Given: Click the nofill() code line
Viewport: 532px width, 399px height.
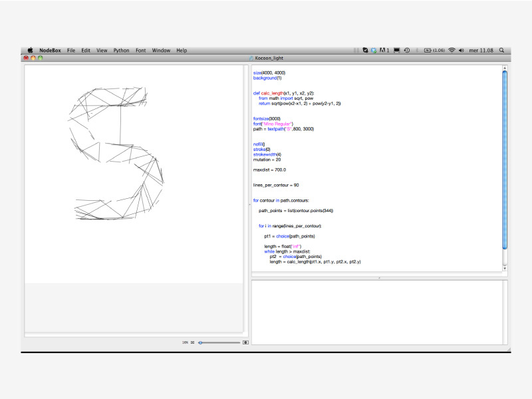Looking at the screenshot, I should pyautogui.click(x=259, y=144).
